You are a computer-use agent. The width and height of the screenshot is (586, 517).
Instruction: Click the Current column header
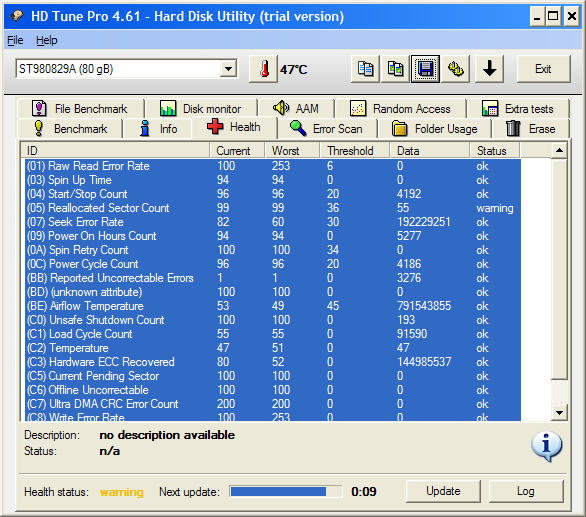pos(238,151)
